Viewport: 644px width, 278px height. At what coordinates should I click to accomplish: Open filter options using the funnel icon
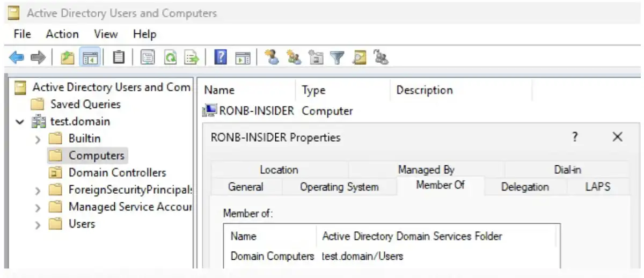click(x=337, y=57)
